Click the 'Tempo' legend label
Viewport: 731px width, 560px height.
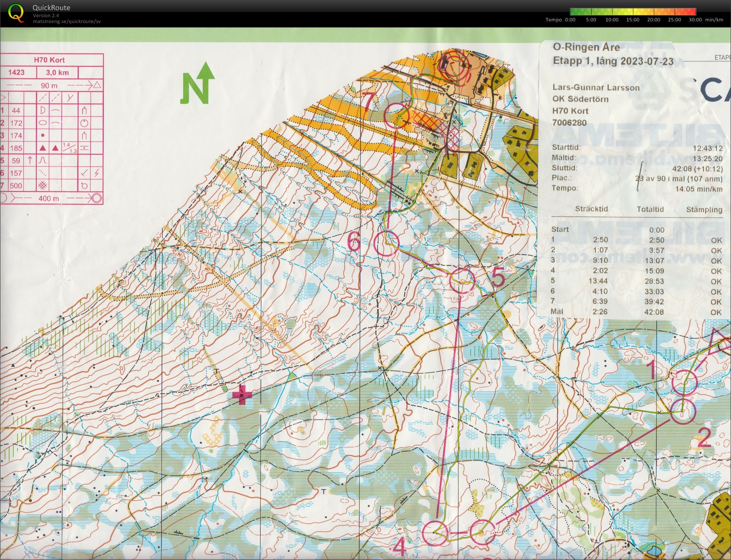(554, 20)
